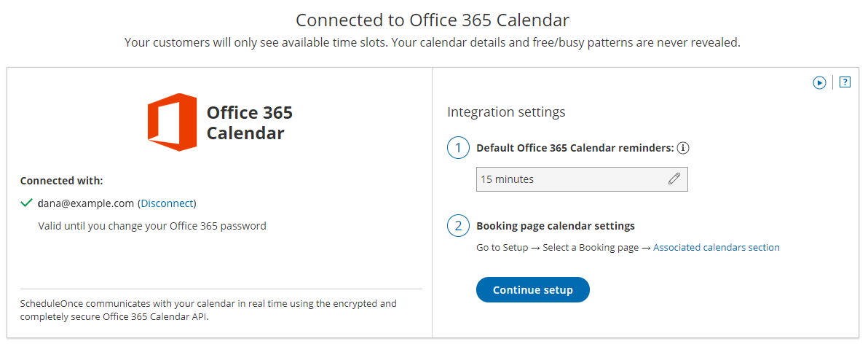
Task: Click the Default Office 365 Calendar reminders label
Action: [575, 148]
